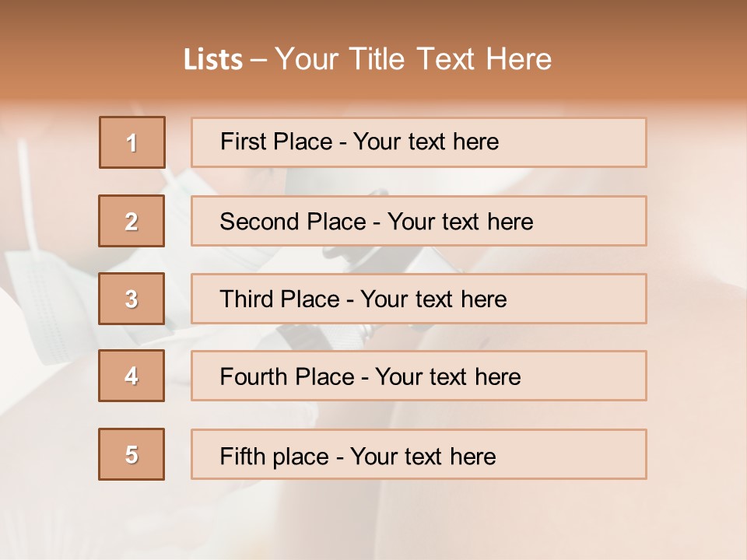Click the words 'First Place' in row one
747x560 pixels.
tap(276, 142)
